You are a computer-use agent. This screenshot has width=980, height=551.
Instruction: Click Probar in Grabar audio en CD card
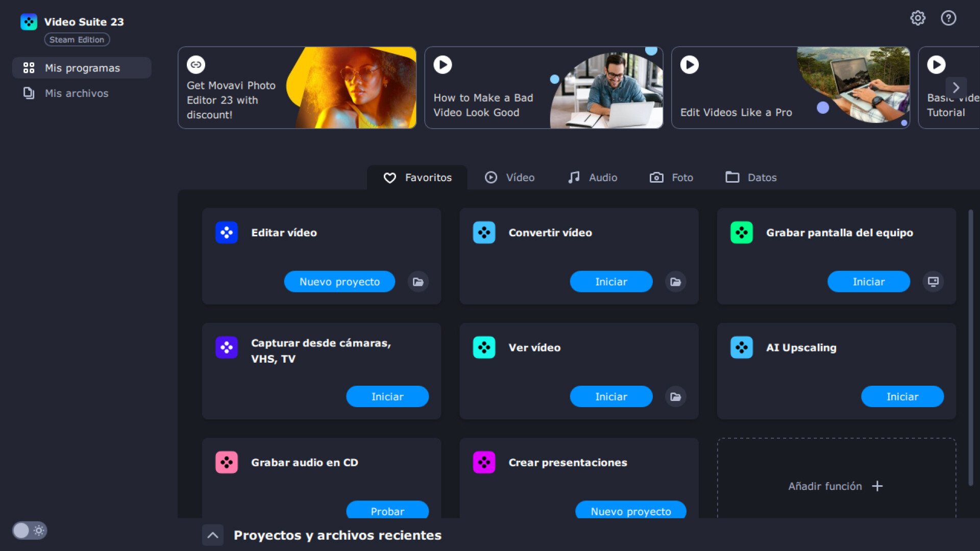(387, 510)
